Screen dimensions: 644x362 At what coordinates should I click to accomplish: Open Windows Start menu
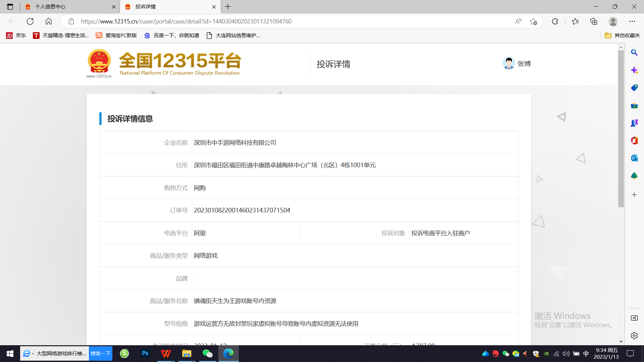[x=10, y=354]
